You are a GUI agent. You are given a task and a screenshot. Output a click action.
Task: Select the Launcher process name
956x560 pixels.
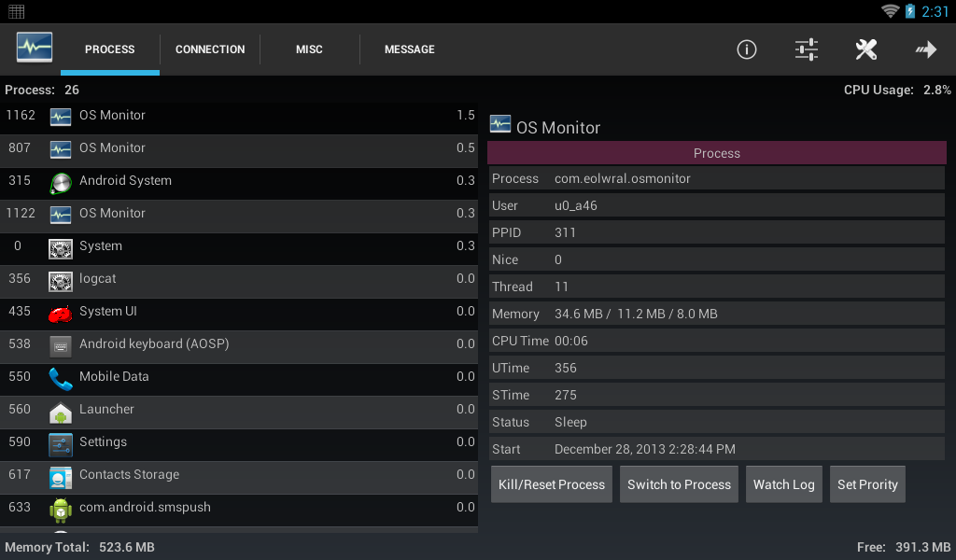point(106,409)
